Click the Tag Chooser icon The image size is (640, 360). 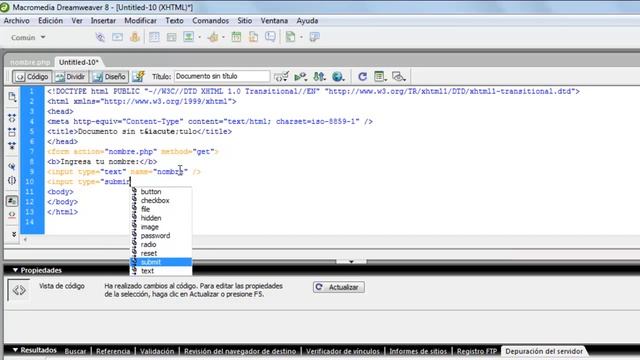pos(314,37)
